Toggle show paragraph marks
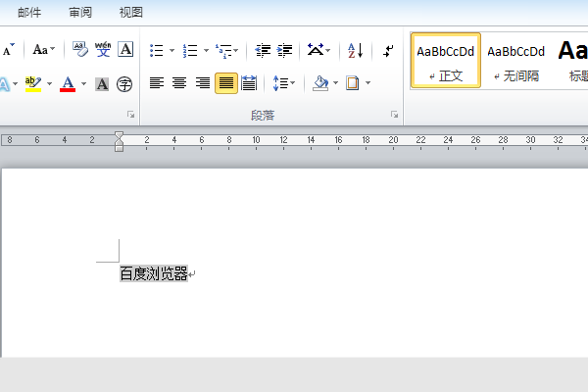Image resolution: width=588 pixels, height=392 pixels. pos(388,50)
